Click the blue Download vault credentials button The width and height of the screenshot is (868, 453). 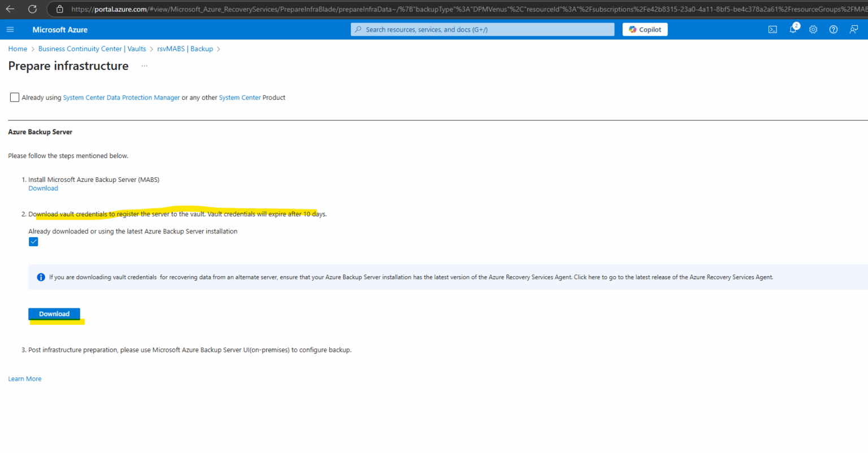(54, 314)
